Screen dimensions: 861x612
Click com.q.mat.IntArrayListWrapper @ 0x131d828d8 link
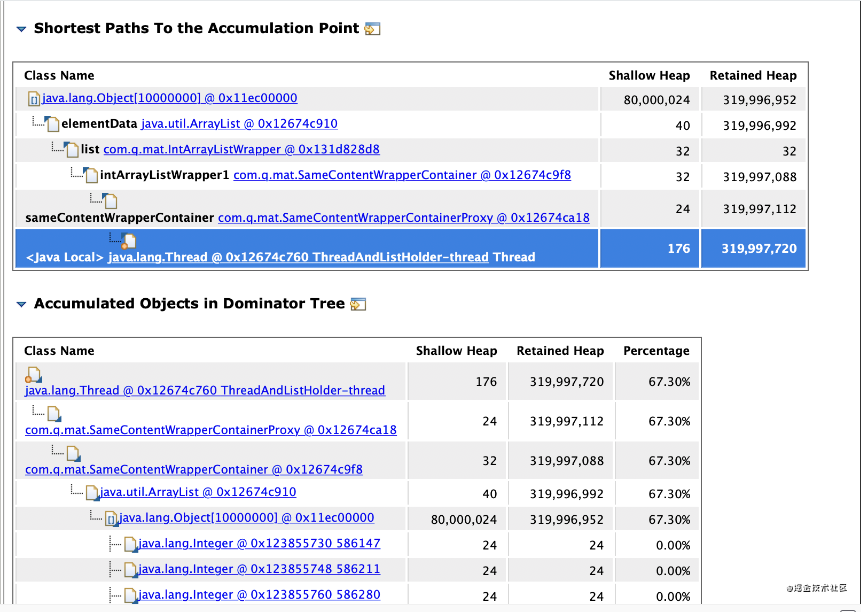[241, 150]
